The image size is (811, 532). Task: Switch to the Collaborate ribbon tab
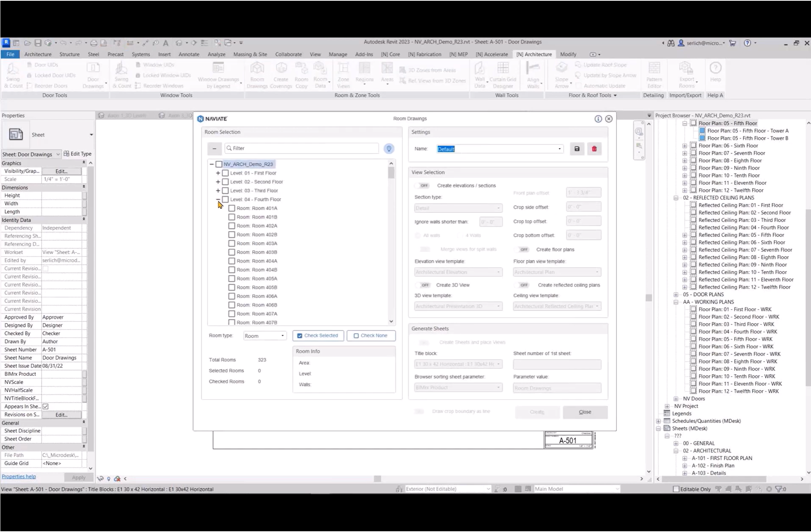[288, 54]
